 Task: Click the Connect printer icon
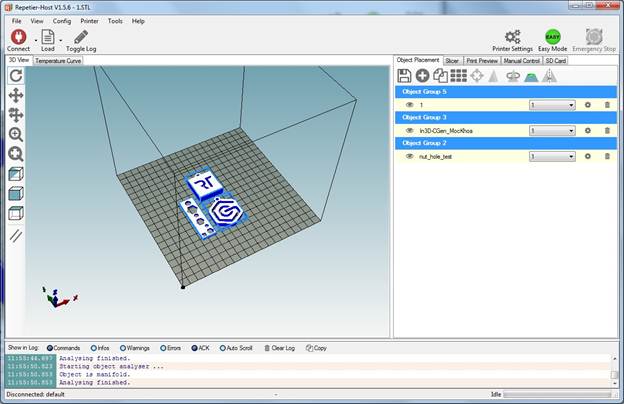pyautogui.click(x=17, y=36)
